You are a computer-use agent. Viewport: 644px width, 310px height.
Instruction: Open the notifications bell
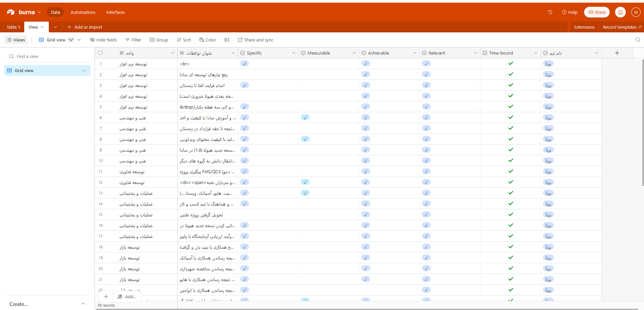coord(620,12)
